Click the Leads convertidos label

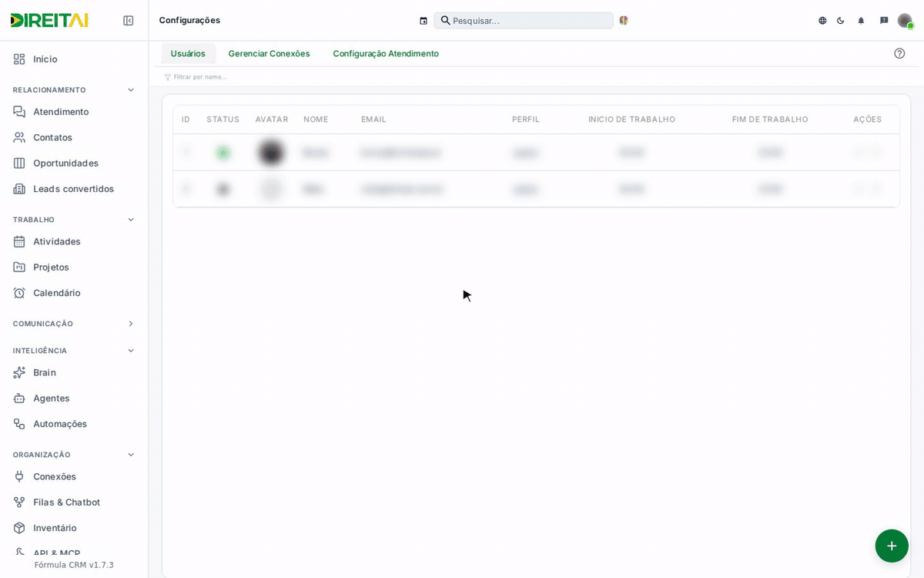coord(73,189)
